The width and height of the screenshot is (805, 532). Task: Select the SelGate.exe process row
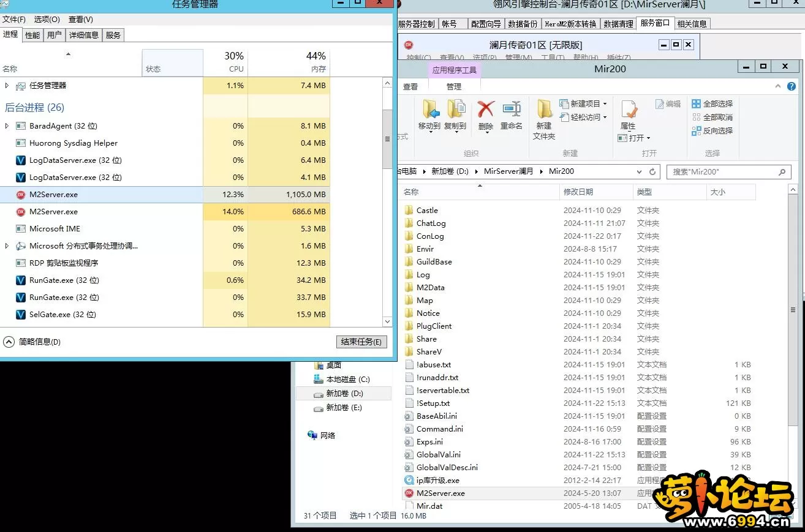click(165, 315)
